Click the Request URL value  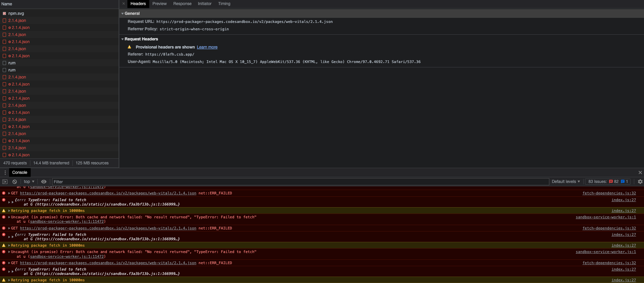click(x=244, y=22)
